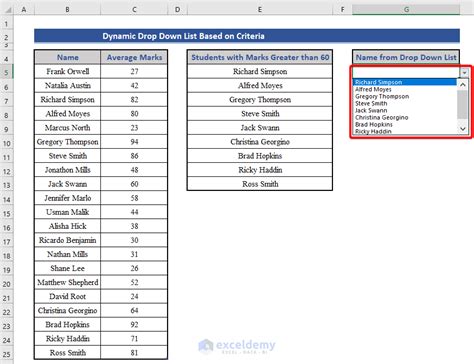Select column G header
This screenshot has width=474, height=364.
tap(406, 10)
